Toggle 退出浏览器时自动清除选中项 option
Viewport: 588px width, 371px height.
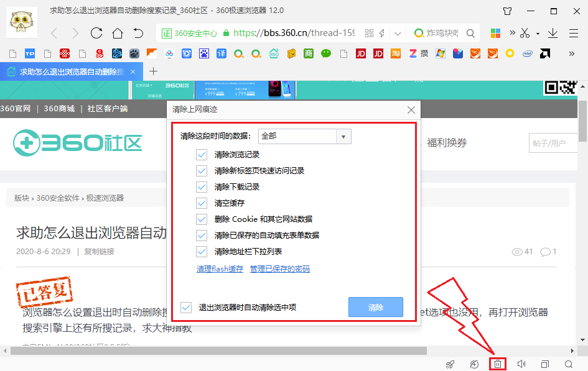[x=185, y=306]
